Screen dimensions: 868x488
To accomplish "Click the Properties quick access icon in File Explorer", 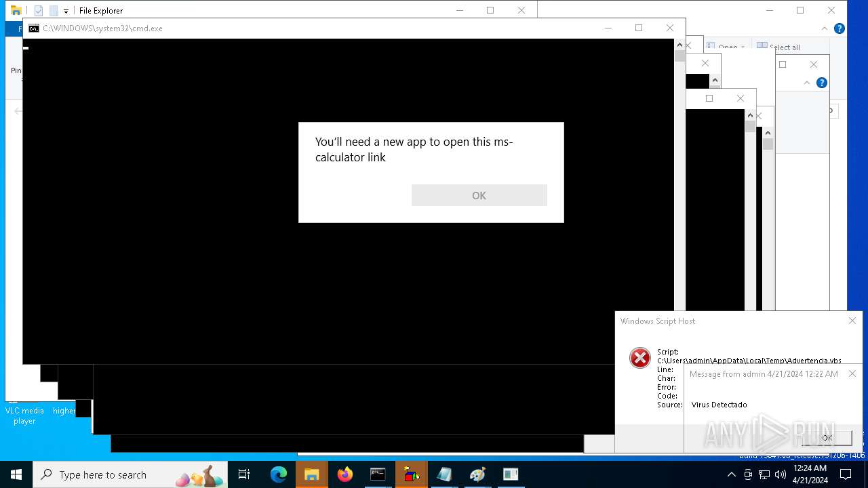I will (x=39, y=11).
